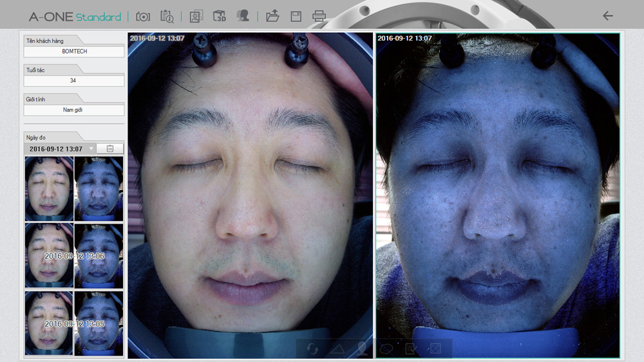Click the customer name field BOMTECH
Screen dimensions: 644x362
click(74, 52)
